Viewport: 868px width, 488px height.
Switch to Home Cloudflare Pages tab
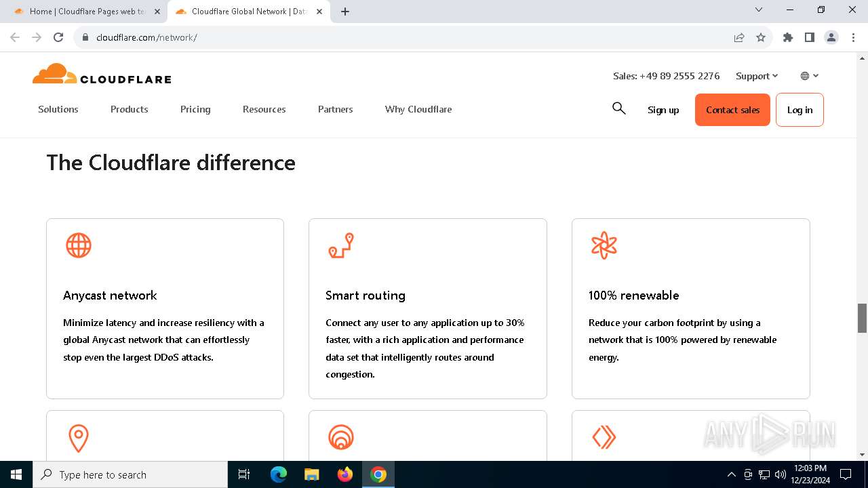(x=87, y=12)
